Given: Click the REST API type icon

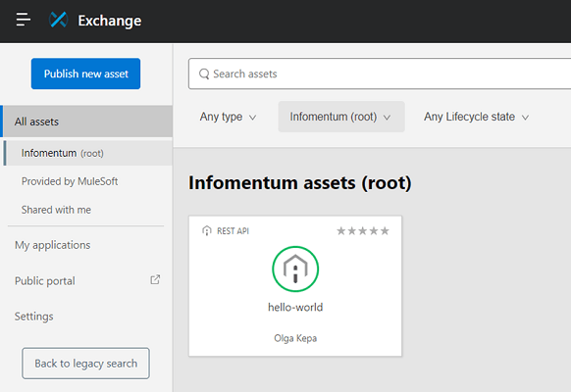Looking at the screenshot, I should coord(206,231).
